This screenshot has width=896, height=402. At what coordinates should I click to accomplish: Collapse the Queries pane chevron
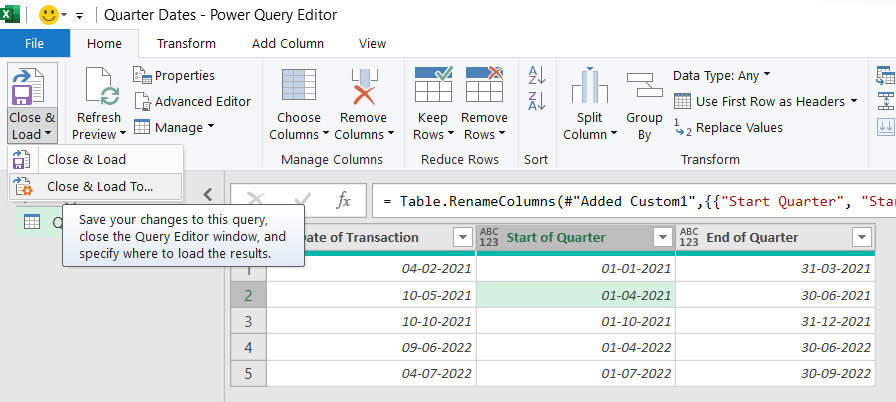[x=208, y=195]
